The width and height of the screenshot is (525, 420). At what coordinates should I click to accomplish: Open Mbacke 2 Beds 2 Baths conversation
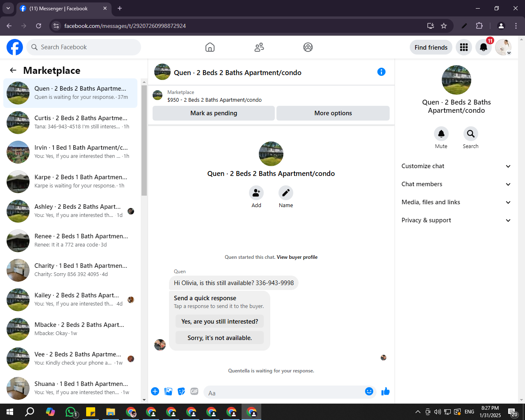[71, 329]
